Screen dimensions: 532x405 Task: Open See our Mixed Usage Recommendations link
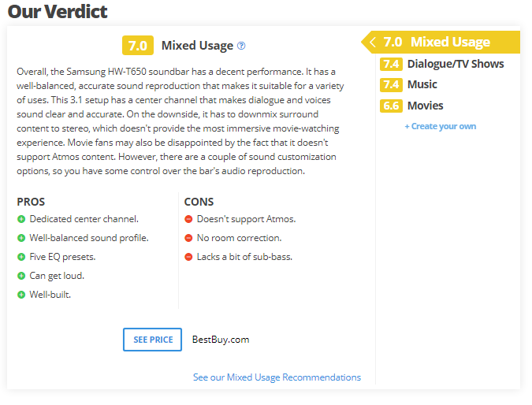tap(277, 377)
